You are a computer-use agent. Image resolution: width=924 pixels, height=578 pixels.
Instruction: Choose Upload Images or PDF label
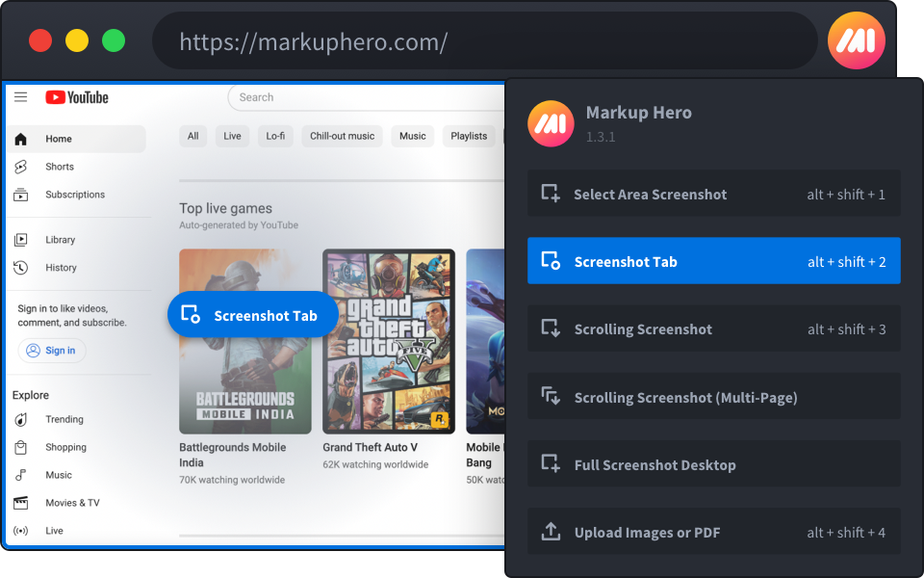point(647,533)
